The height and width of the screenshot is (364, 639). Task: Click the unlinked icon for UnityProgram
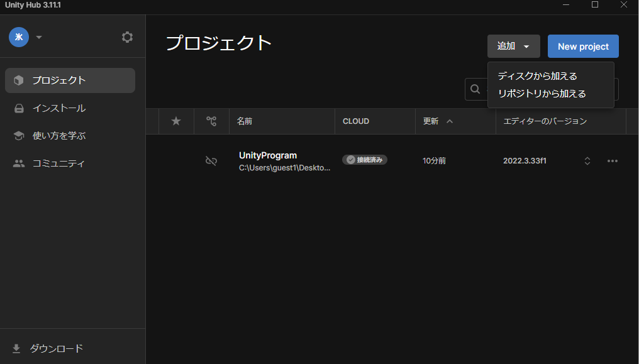pyautogui.click(x=211, y=161)
